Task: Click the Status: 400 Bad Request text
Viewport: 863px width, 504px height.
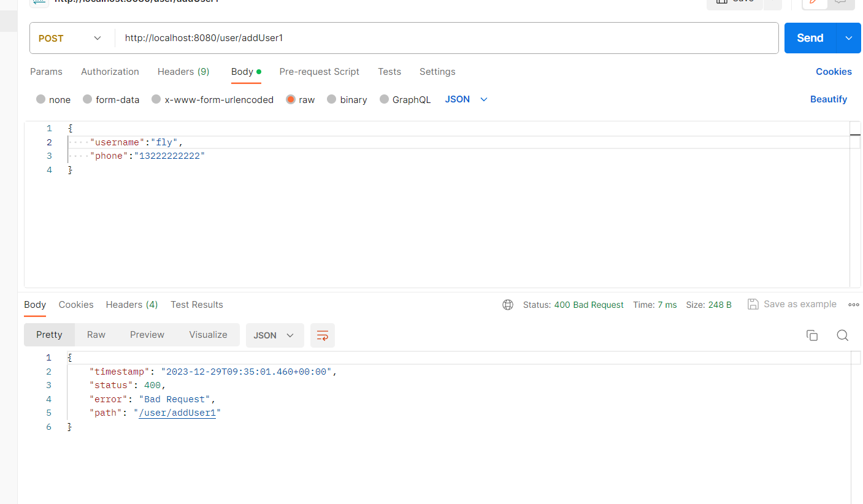Action: point(573,305)
